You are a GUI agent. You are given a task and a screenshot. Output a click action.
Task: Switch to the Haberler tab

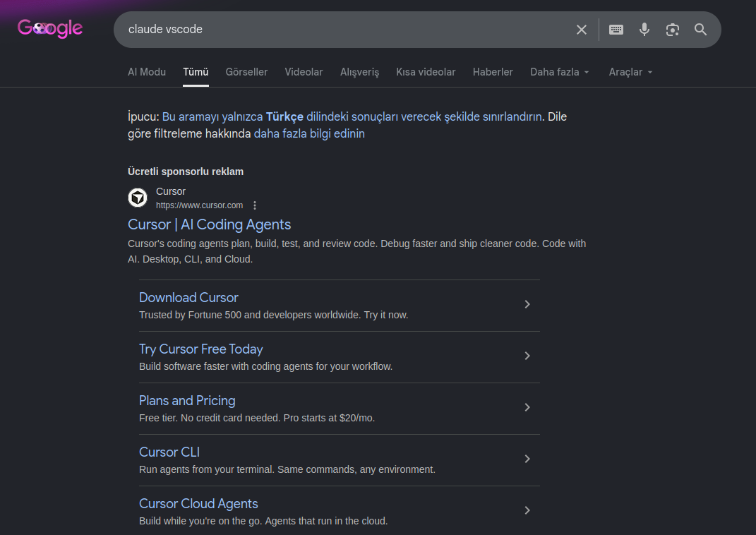coord(493,72)
